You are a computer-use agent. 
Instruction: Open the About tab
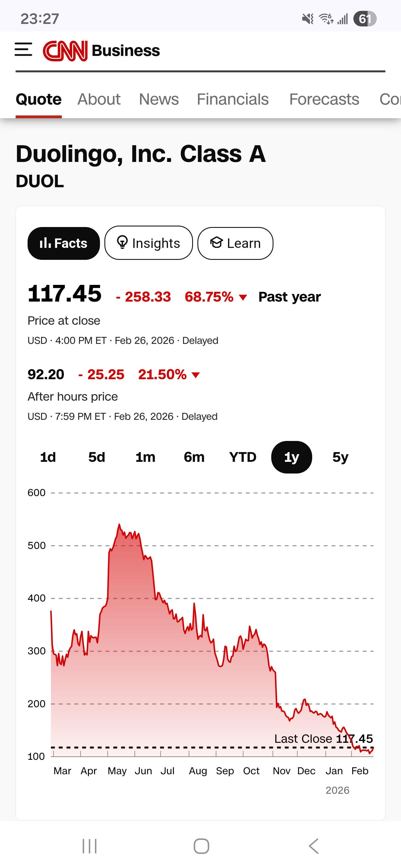99,99
